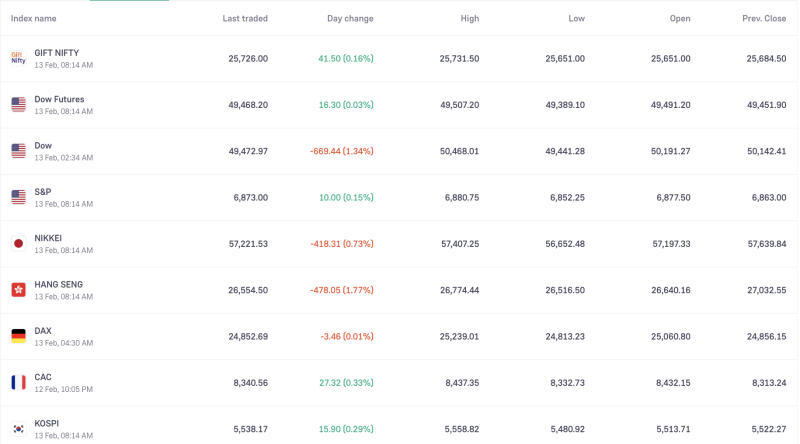
Task: Click the US flag beside Dow Futures
Action: (18, 105)
